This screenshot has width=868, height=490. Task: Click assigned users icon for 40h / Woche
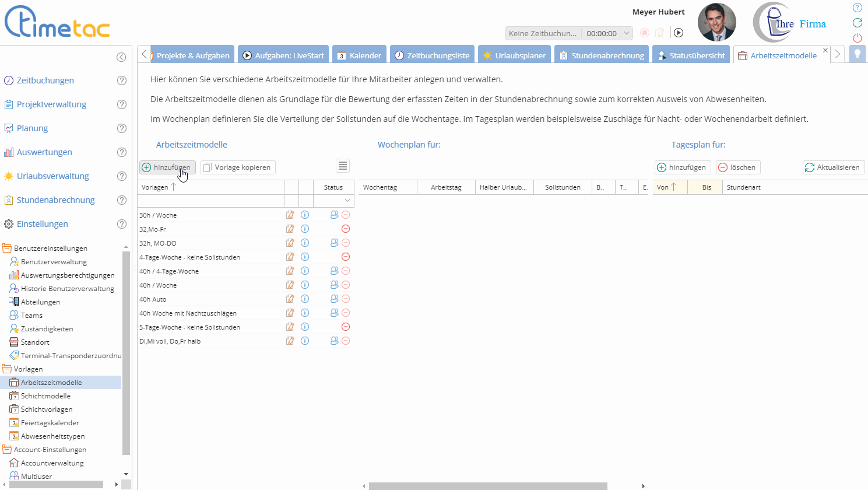334,285
